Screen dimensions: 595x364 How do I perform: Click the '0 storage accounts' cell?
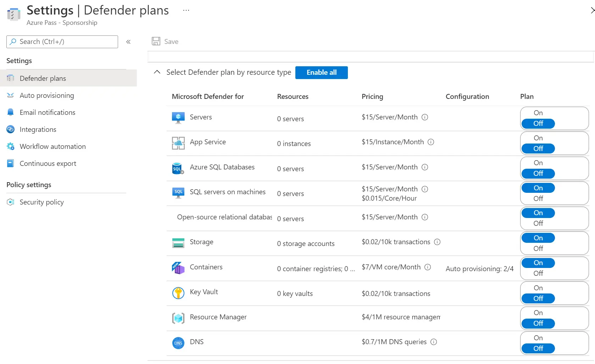click(x=306, y=243)
